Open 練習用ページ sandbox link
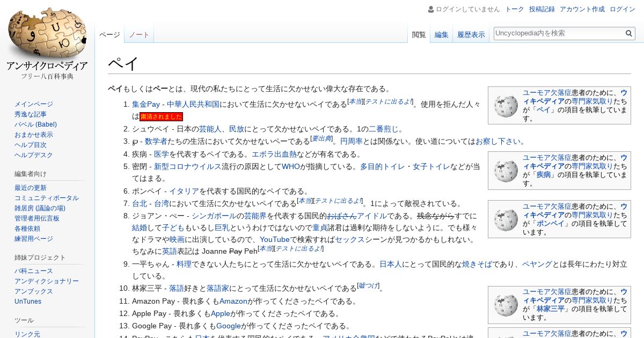 pos(34,239)
